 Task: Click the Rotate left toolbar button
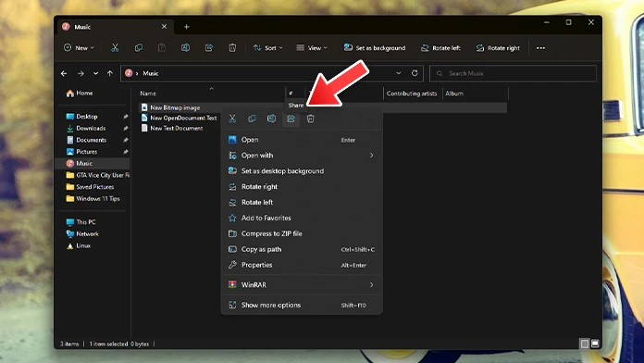coord(440,48)
